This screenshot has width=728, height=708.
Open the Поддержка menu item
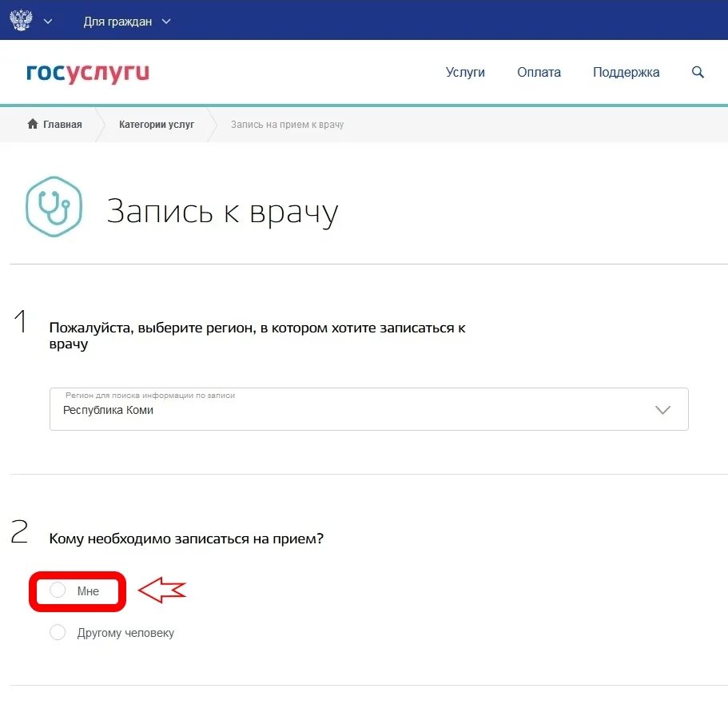(626, 73)
